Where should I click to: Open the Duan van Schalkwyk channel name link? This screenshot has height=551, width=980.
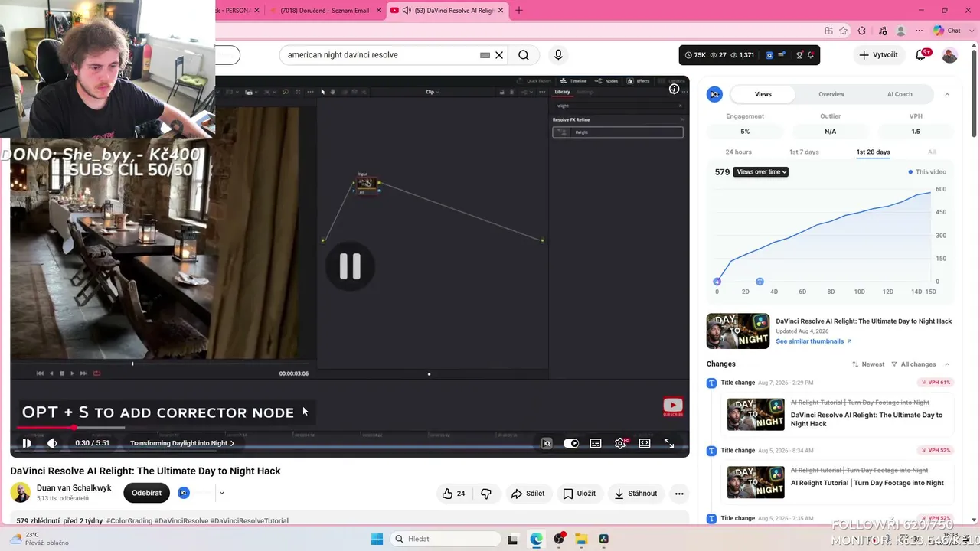pyautogui.click(x=74, y=488)
